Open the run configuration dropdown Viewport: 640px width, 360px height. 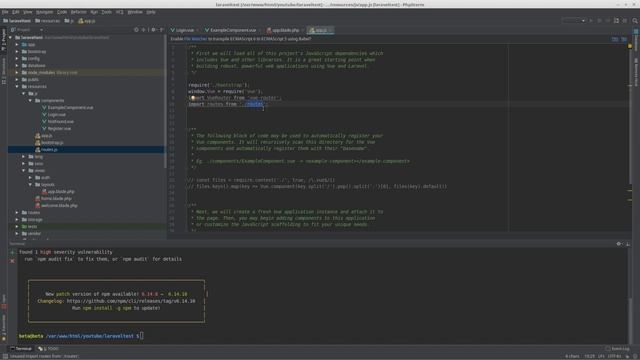pos(573,21)
